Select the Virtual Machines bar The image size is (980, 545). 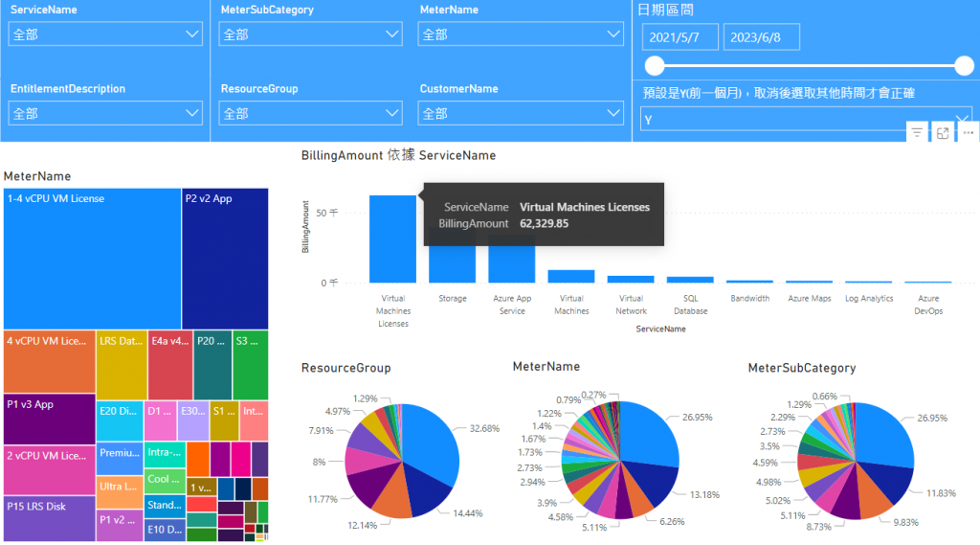pyautogui.click(x=571, y=277)
